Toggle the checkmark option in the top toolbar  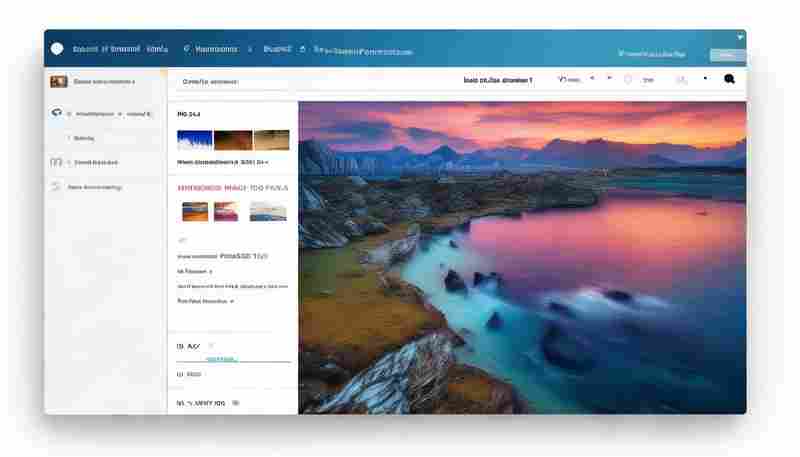pos(569,80)
